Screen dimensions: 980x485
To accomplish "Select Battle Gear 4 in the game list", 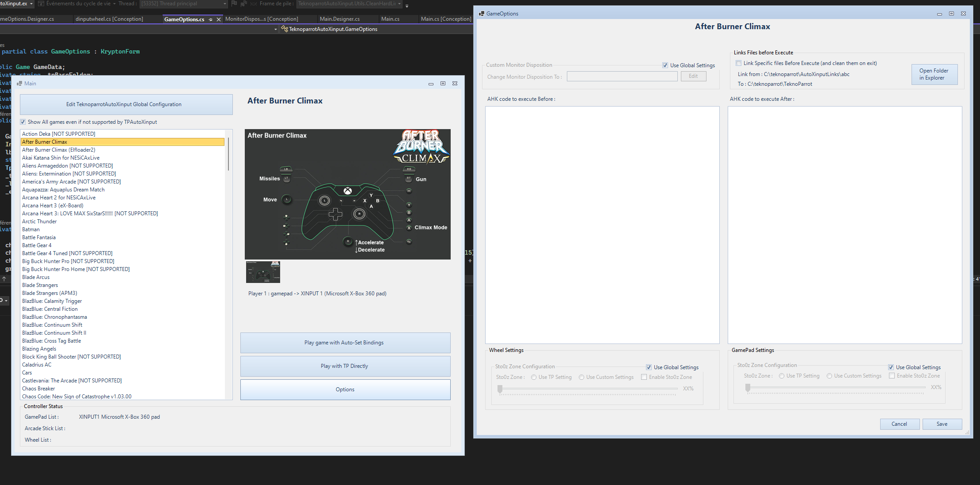I will (x=122, y=245).
